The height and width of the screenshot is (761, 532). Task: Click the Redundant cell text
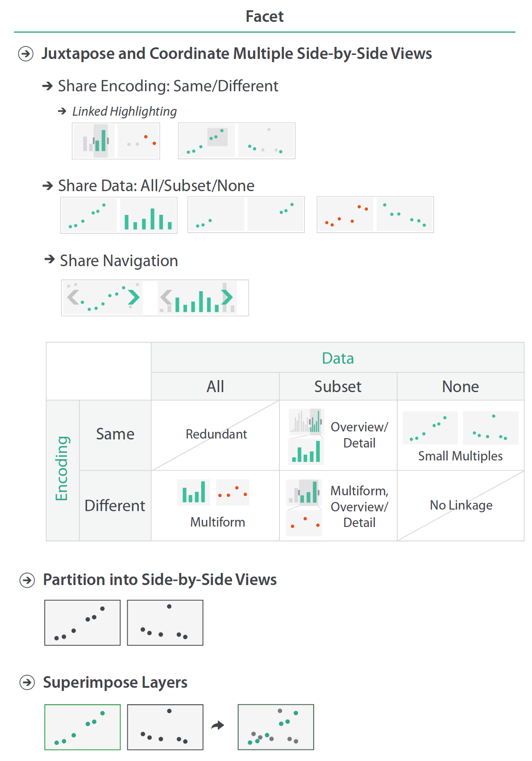coord(216,434)
